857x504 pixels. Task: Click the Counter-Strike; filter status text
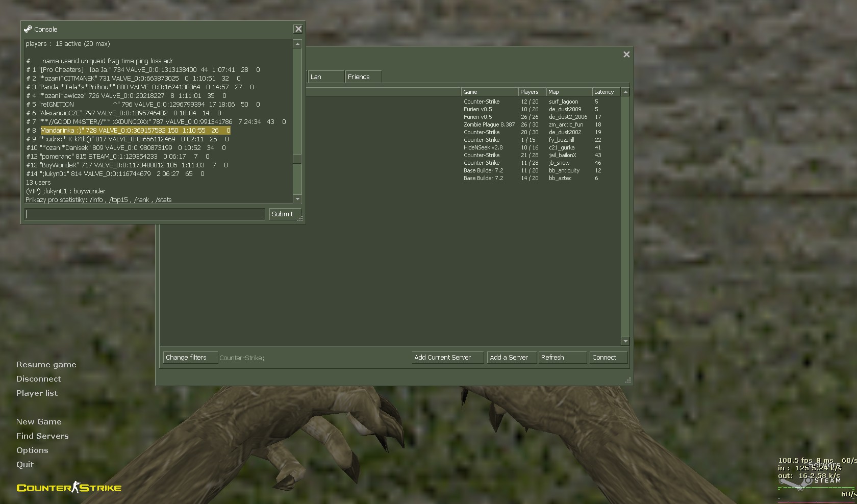tap(242, 358)
